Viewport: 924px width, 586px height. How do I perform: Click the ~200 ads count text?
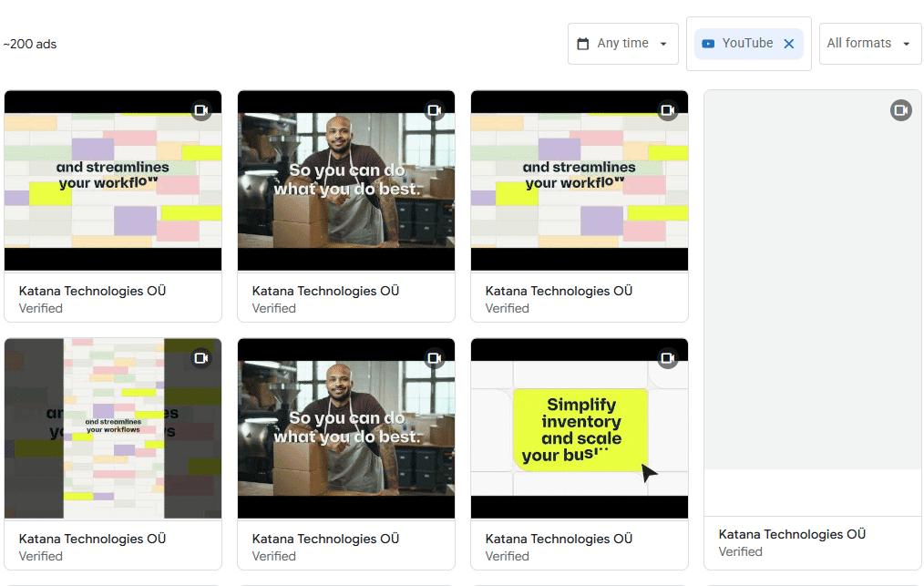coord(30,45)
